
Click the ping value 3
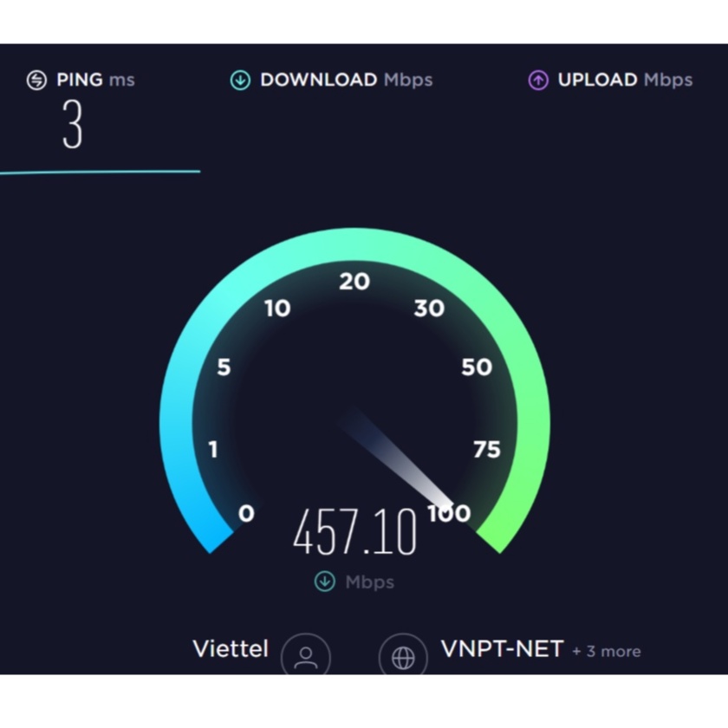[x=73, y=125]
